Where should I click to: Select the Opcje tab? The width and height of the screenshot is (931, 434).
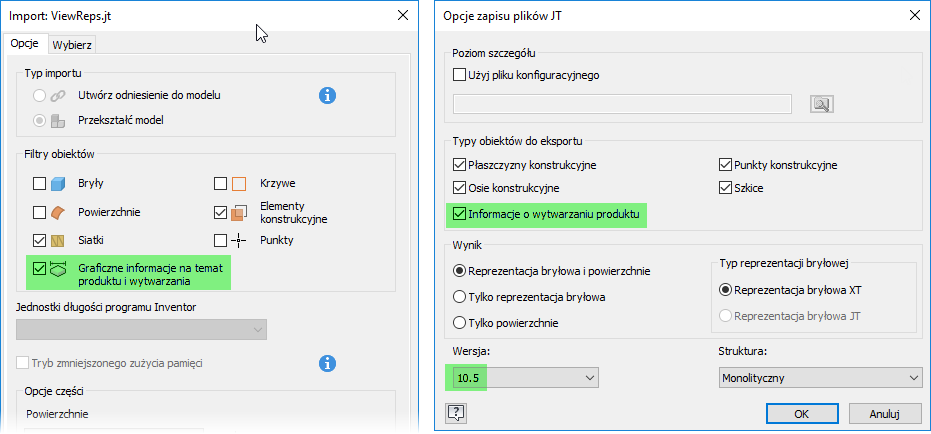point(24,44)
